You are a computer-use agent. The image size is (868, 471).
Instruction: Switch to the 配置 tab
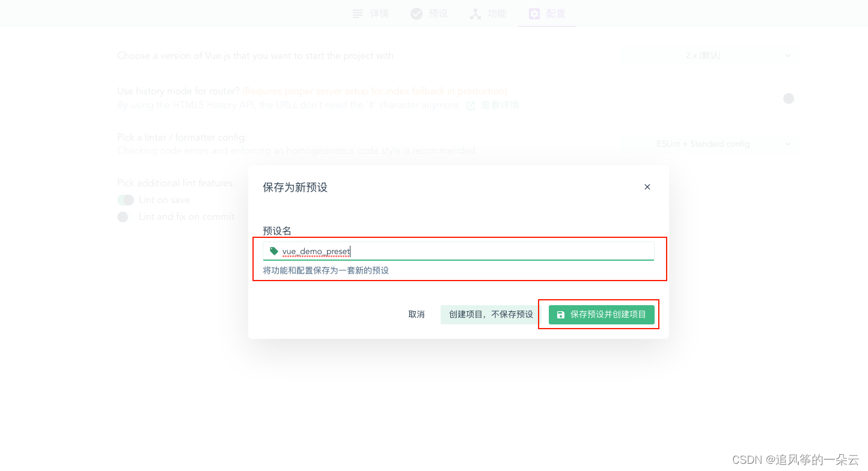pos(547,13)
